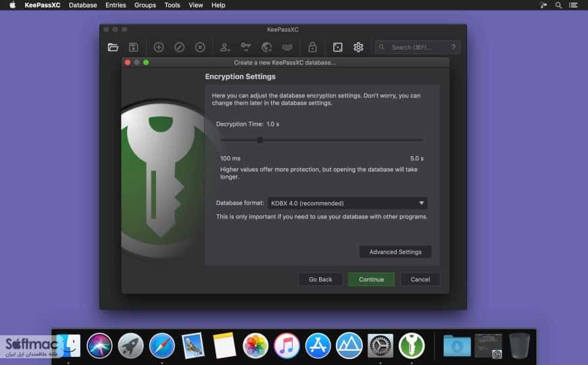Open the Database menu
This screenshot has width=588, height=365.
coord(83,5)
